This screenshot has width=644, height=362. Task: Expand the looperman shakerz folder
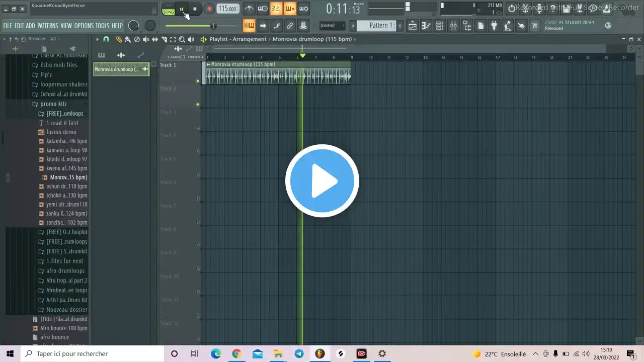click(x=59, y=84)
